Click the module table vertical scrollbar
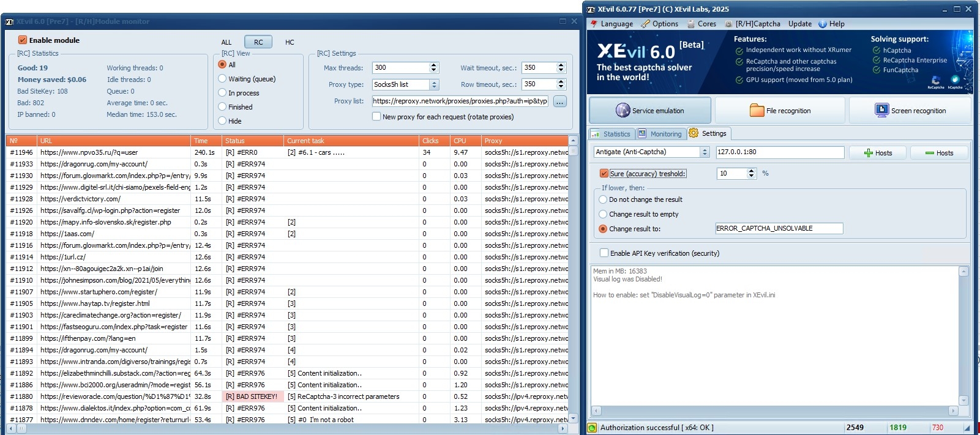The image size is (980, 435). (573, 275)
